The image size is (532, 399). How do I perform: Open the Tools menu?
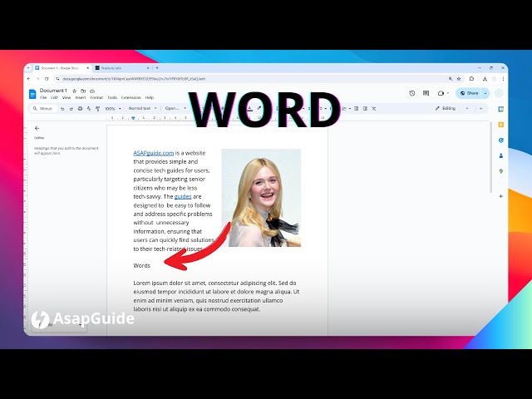point(112,98)
